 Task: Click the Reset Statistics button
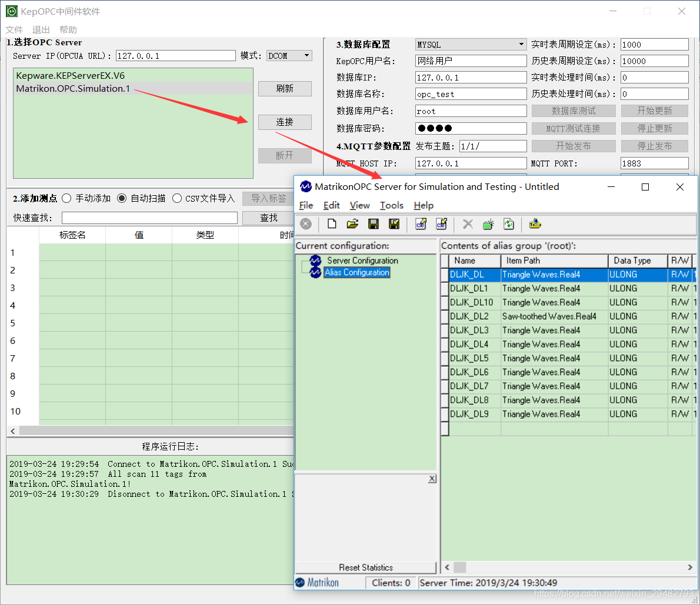click(x=366, y=567)
